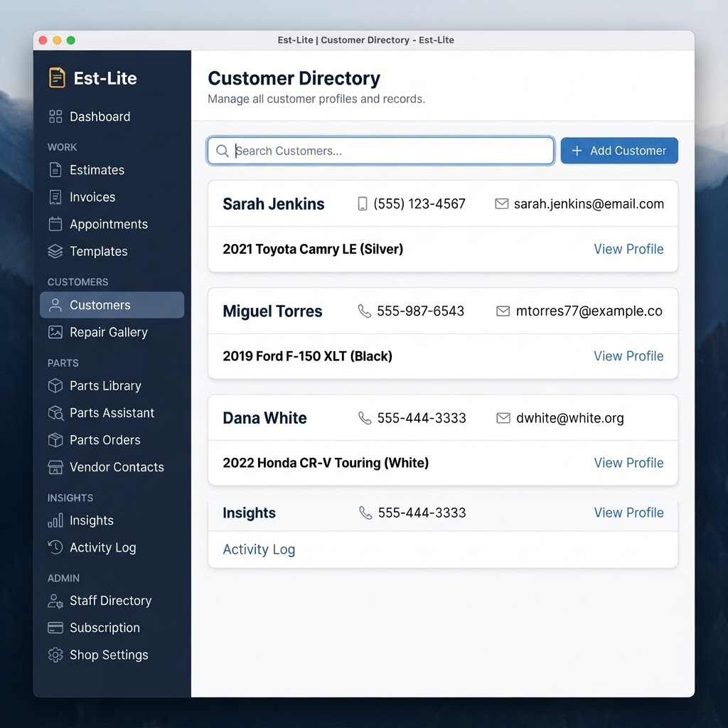Click phone icon in Dana White's card
The width and height of the screenshot is (728, 728).
click(365, 418)
